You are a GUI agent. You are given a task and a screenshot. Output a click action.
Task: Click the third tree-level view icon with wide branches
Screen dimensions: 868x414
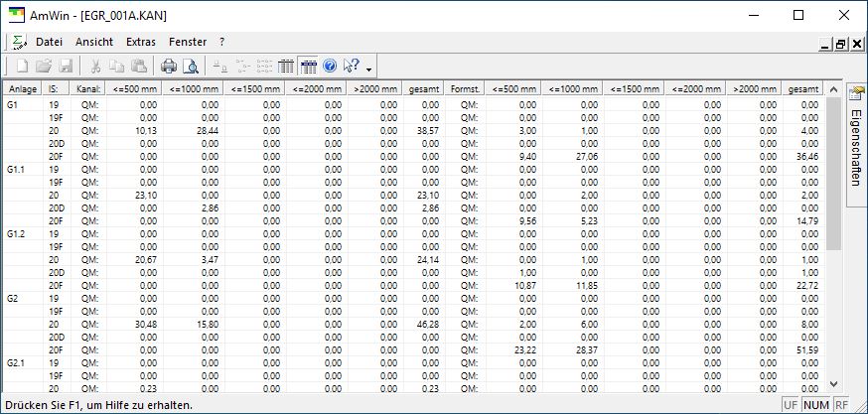click(x=265, y=67)
